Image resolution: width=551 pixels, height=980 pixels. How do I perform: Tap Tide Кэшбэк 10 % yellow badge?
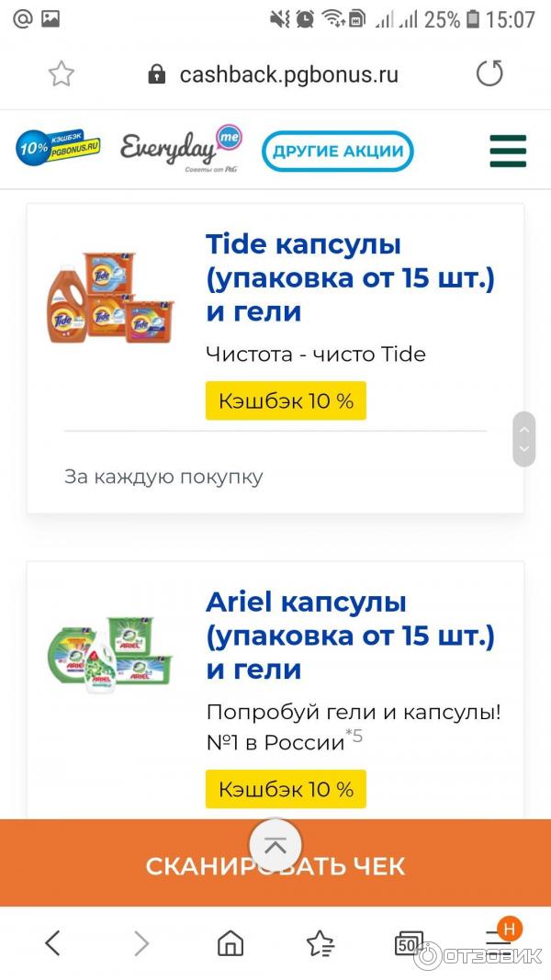tap(286, 400)
